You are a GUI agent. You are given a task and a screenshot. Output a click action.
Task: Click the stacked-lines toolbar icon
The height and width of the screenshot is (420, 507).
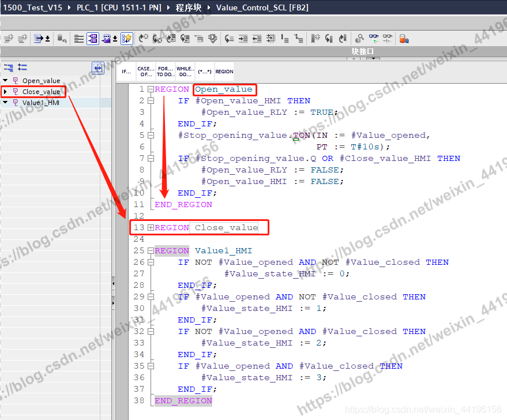tap(78, 39)
